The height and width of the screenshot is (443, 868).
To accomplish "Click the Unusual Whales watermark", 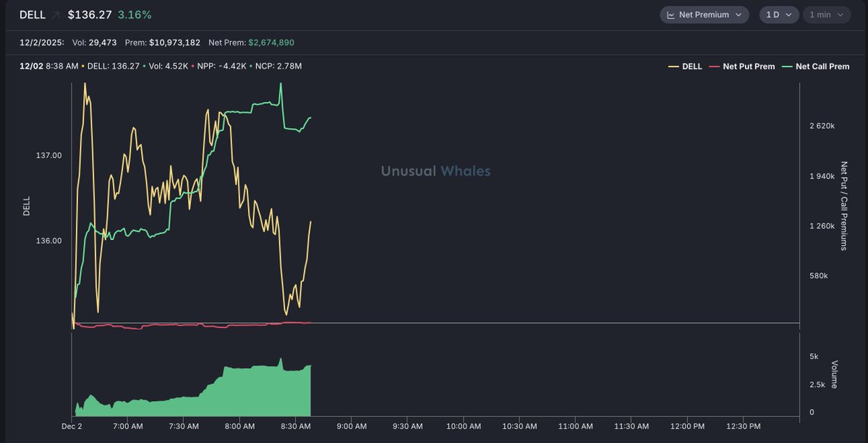I will pyautogui.click(x=435, y=171).
